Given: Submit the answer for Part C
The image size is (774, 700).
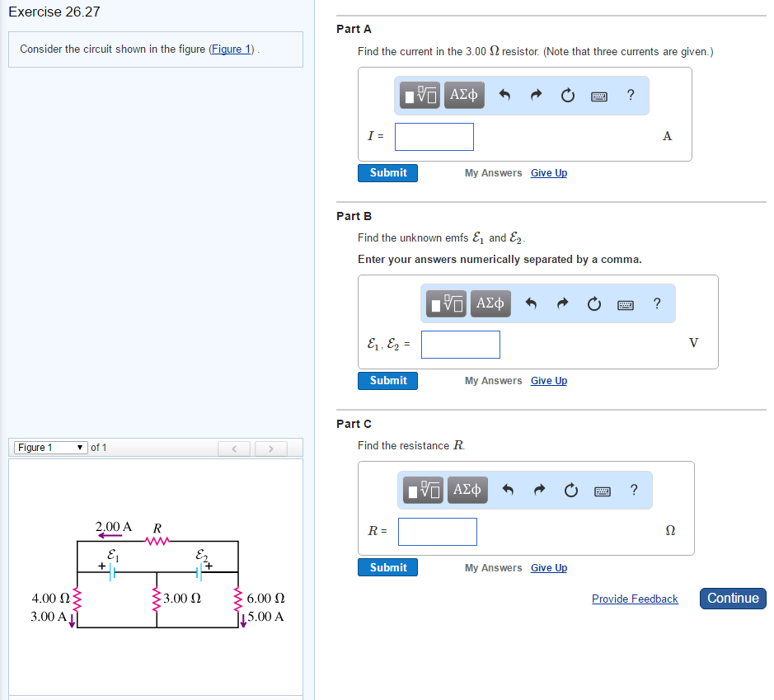Looking at the screenshot, I should 387,567.
